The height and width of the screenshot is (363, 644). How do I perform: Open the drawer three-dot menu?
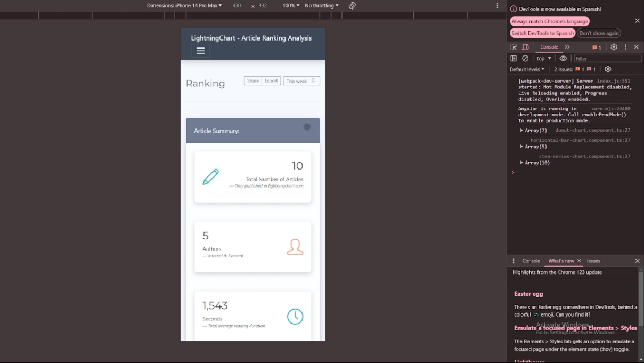(513, 261)
